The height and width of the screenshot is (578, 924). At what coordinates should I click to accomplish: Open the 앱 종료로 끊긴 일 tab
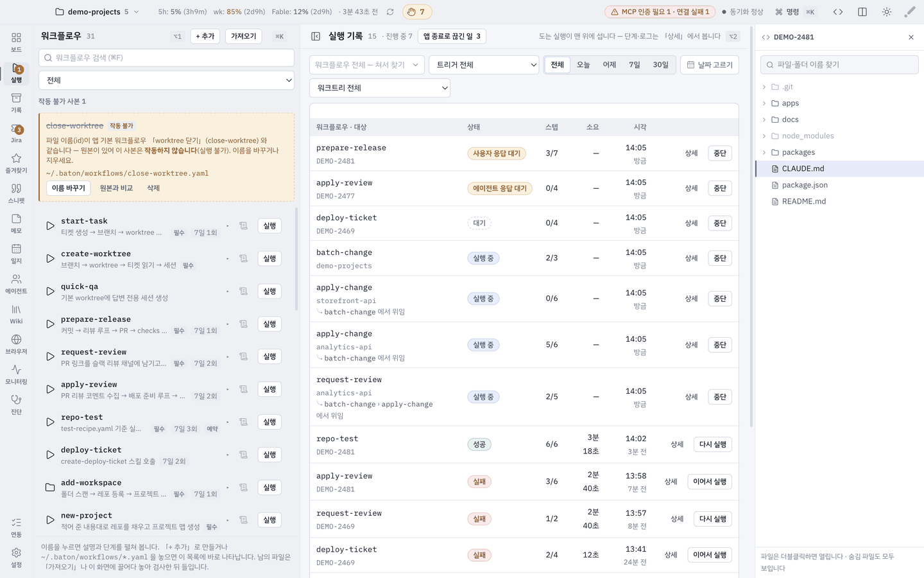452,37
